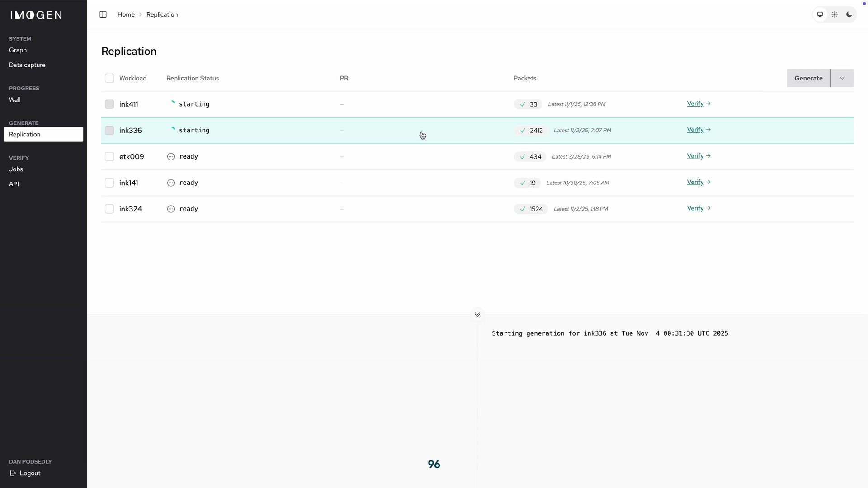Click ready status icon for etk009
This screenshot has height=488, width=868.
(x=171, y=157)
